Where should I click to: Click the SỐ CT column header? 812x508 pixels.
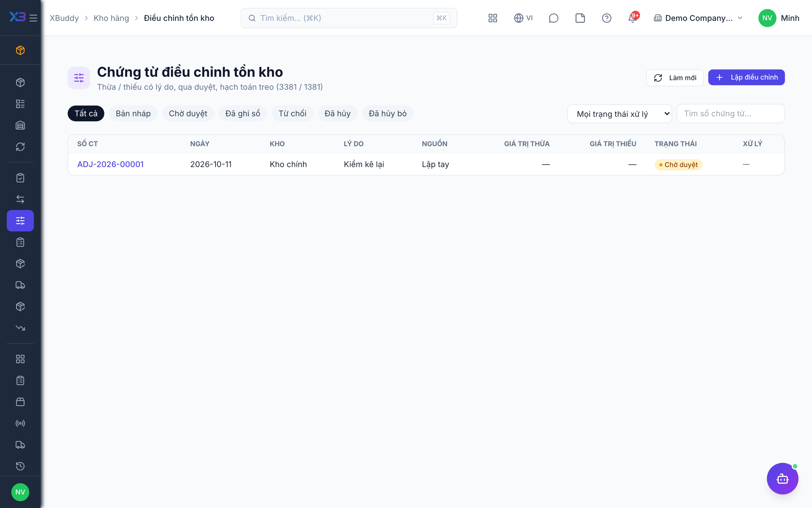pos(87,144)
